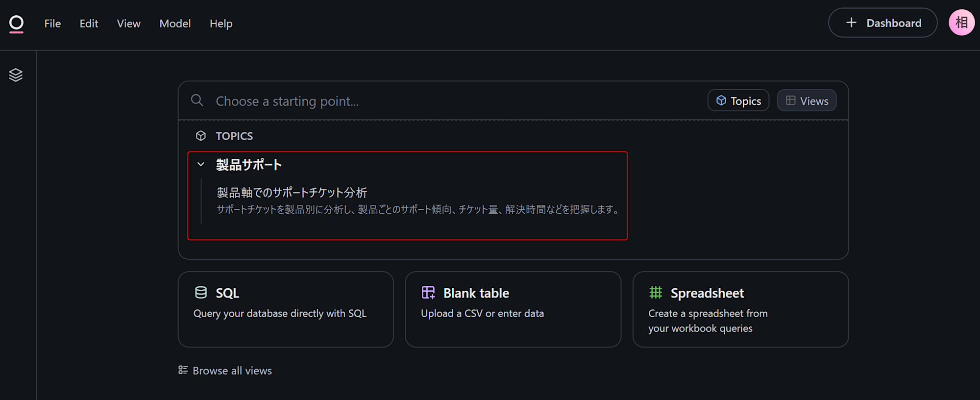The height and width of the screenshot is (400, 980).
Task: Toggle the Views filter
Action: click(807, 100)
